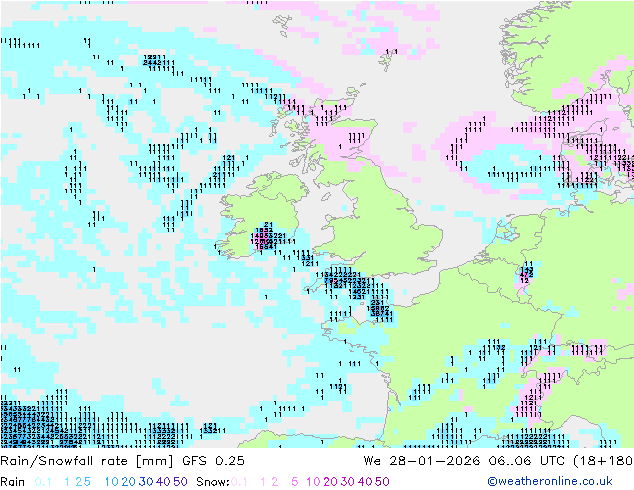Image resolution: width=634 pixels, height=490 pixels.
Task: Select the Rain legend 20 value
Action: 128,482
